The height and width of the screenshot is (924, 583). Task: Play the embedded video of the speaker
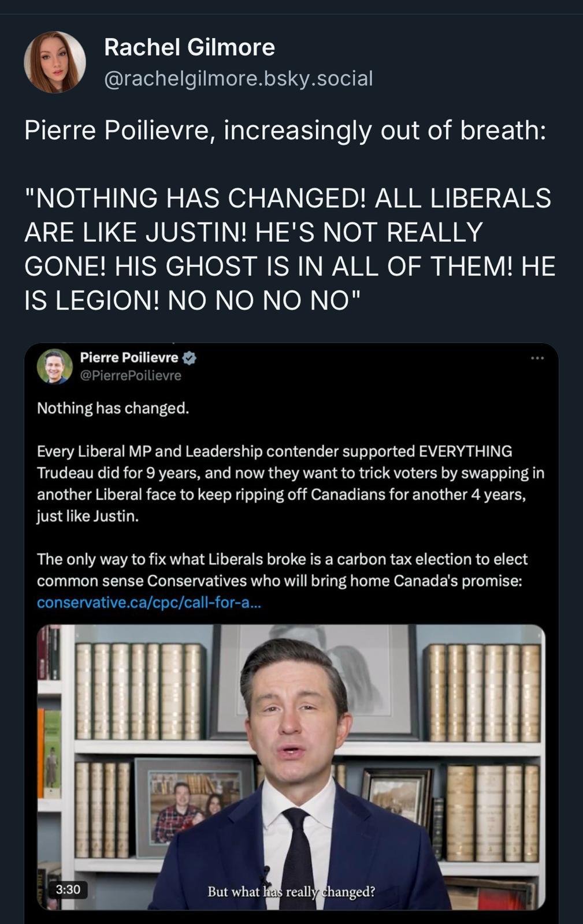[x=291, y=767]
